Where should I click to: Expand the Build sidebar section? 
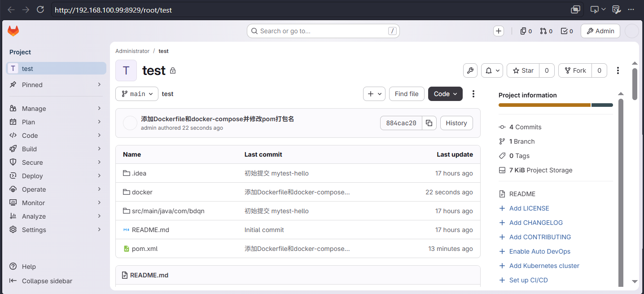point(56,149)
